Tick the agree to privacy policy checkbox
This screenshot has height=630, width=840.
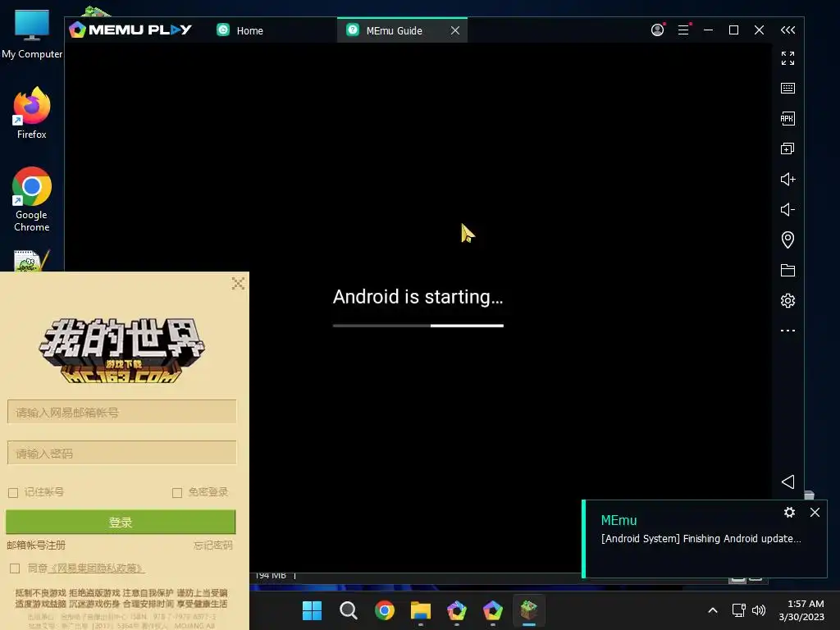pos(15,568)
